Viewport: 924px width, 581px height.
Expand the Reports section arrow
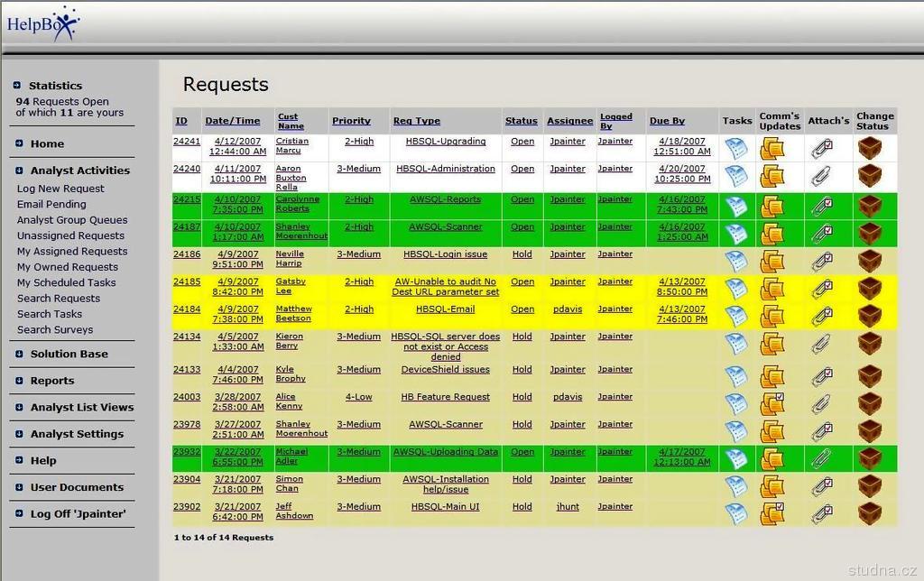point(19,381)
